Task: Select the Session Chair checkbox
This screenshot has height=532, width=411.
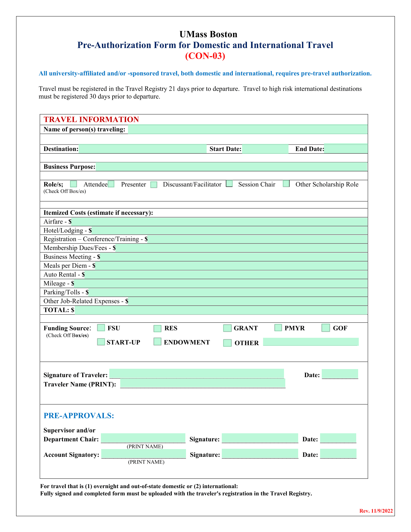Action: pyautogui.click(x=229, y=184)
